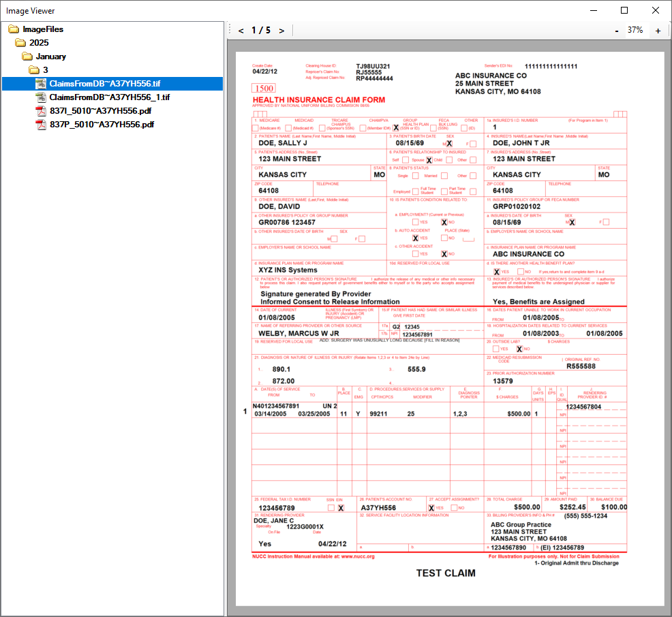Click the diagnosis code 555.9
The image size is (672, 617).
[416, 369]
